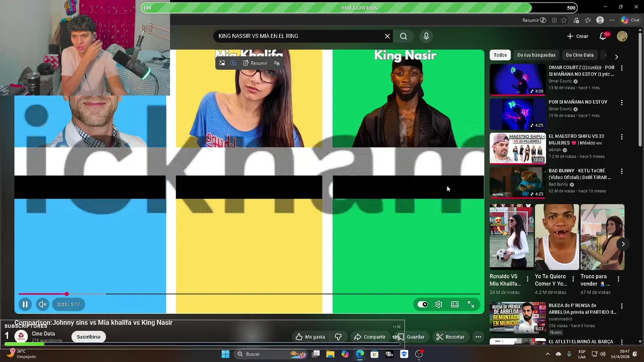This screenshot has width=644, height=362.
Task: Open the YouTube account avatar menu
Action: point(622,36)
